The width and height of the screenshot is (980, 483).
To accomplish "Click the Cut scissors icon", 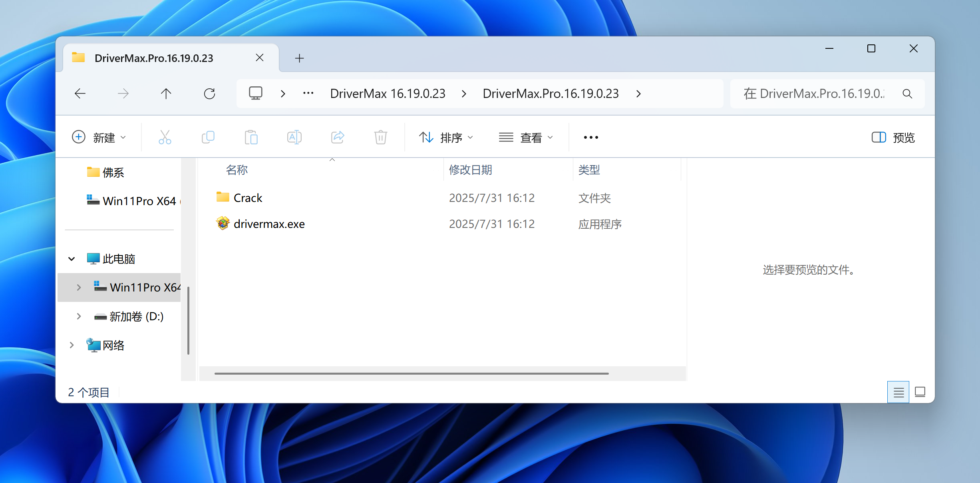I will pyautogui.click(x=165, y=137).
